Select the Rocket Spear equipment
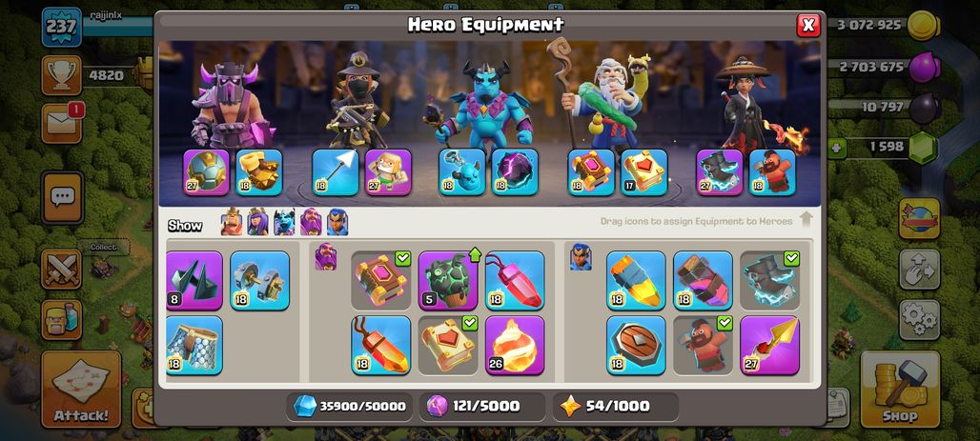This screenshot has width=980, height=441. click(769, 346)
